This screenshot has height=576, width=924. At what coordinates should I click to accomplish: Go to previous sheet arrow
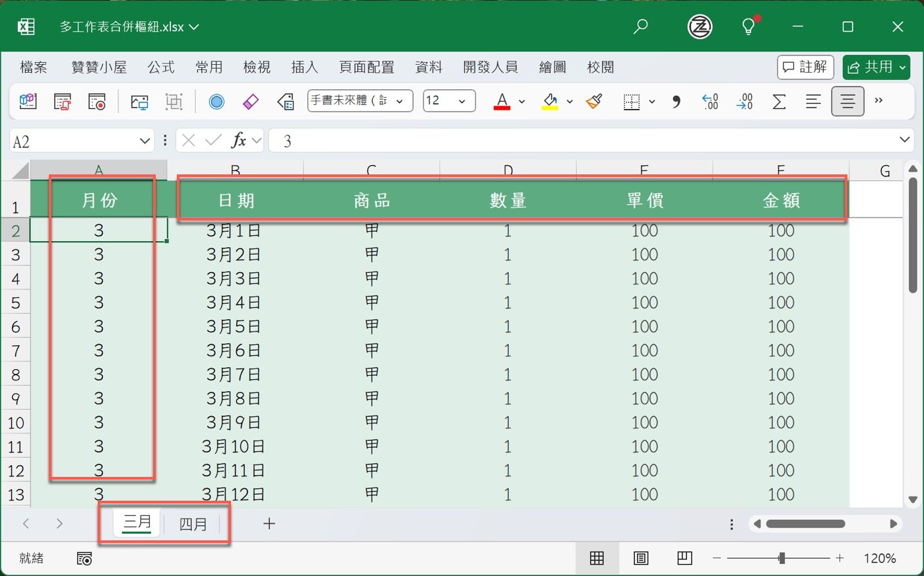pos(26,524)
